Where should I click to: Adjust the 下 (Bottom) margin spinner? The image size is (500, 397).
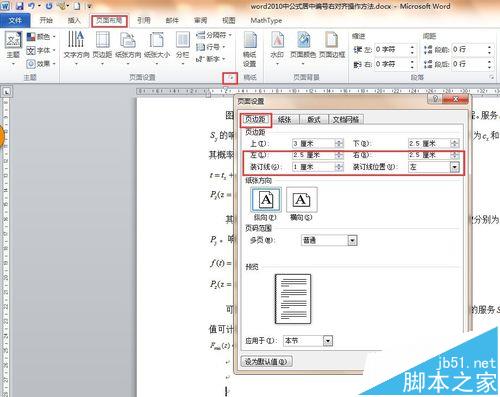click(x=455, y=144)
